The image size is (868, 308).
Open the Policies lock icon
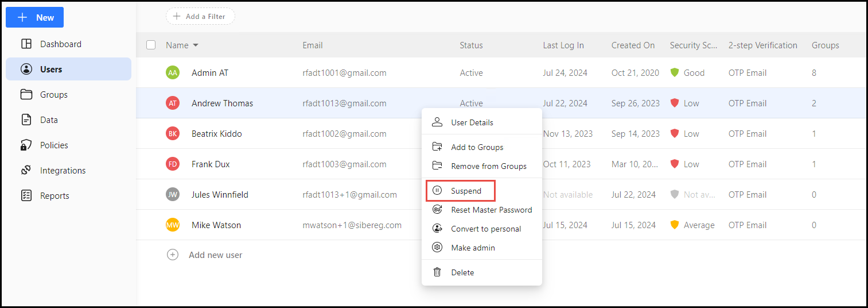coord(26,145)
